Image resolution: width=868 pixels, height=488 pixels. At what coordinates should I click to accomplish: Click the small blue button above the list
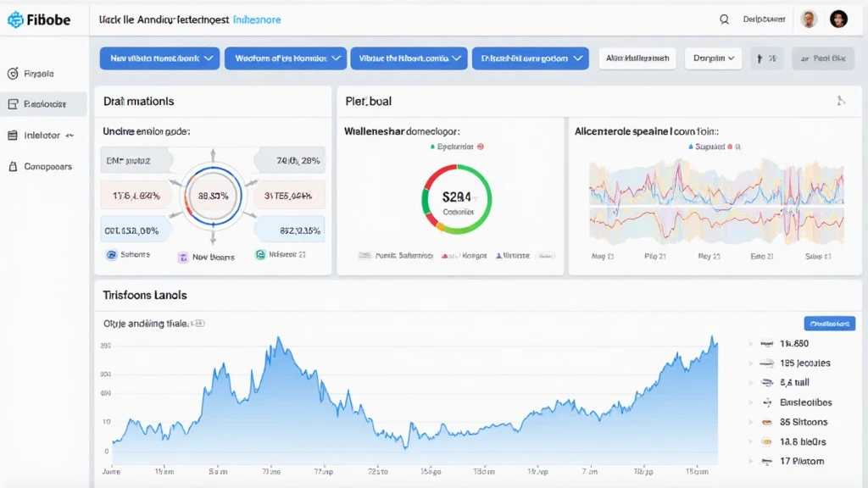(829, 323)
